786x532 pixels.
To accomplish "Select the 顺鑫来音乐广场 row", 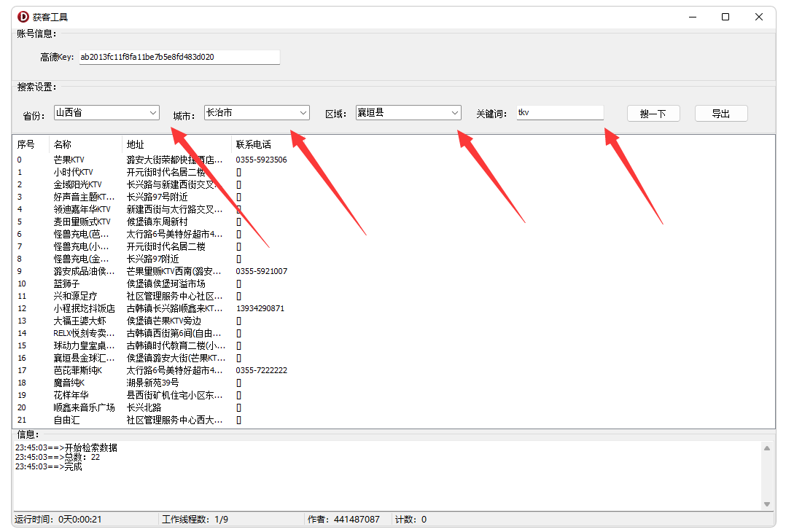I will (84, 407).
